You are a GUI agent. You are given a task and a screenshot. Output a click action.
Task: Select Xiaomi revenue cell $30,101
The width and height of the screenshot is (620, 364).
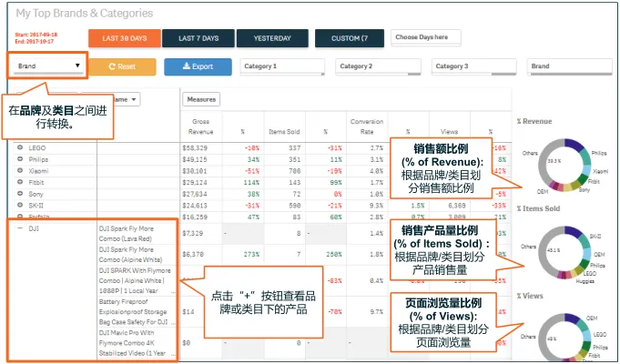point(195,171)
